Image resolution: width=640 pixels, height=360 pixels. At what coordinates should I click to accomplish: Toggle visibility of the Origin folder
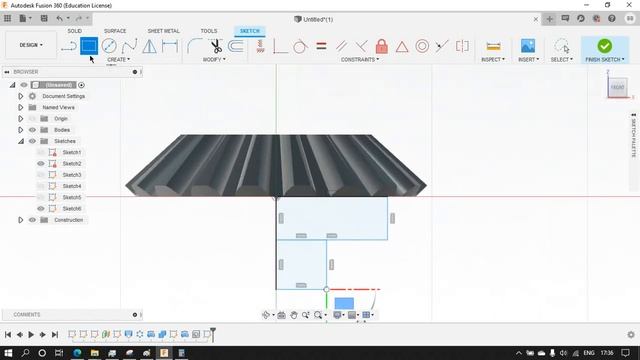pyautogui.click(x=32, y=118)
